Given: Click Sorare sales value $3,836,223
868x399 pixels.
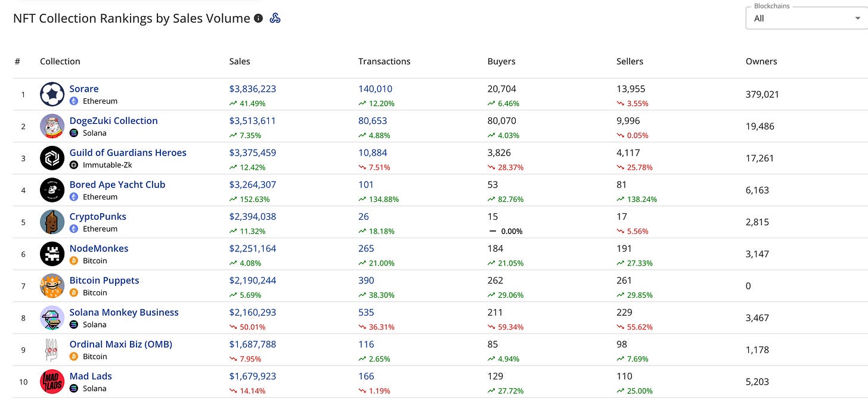Looking at the screenshot, I should pos(253,89).
